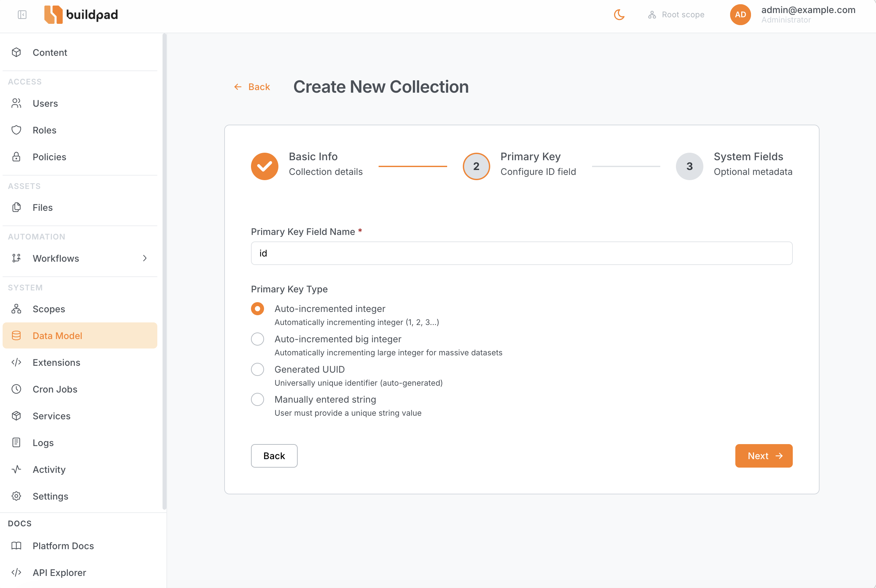Click 'User must provide a unique string value'
The height and width of the screenshot is (588, 876).
coord(348,413)
